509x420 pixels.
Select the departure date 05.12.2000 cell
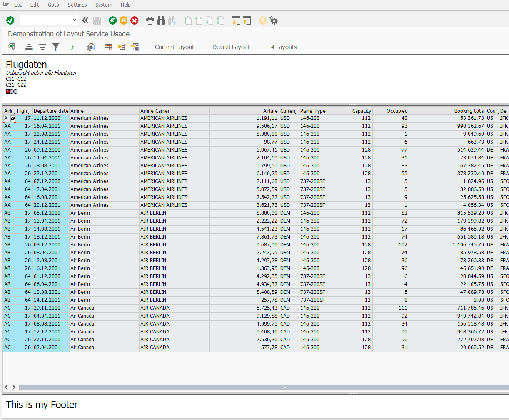(x=51, y=213)
